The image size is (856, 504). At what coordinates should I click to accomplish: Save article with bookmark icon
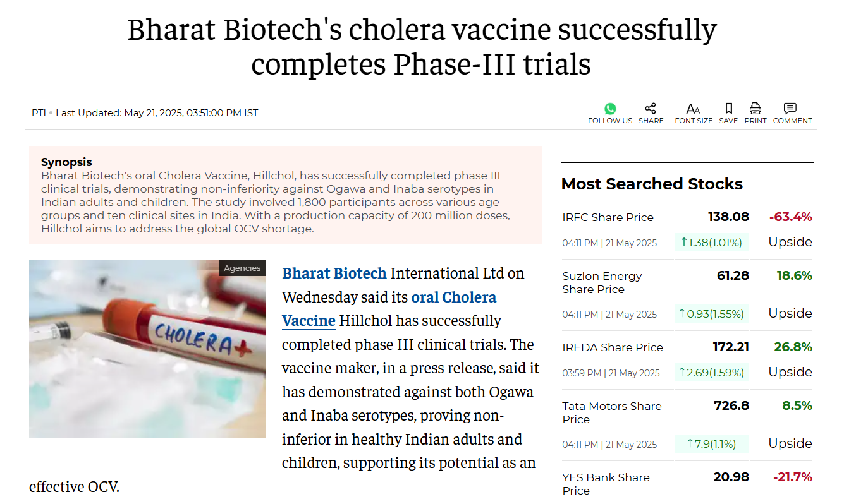[728, 109]
